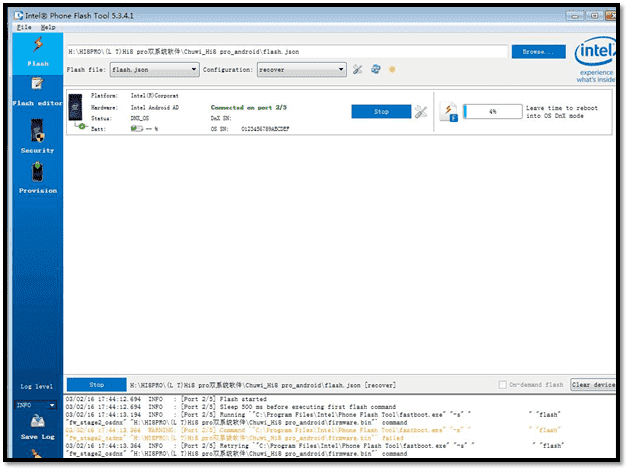Click the flash file path input field
The height and width of the screenshot is (471, 629).
287,52
